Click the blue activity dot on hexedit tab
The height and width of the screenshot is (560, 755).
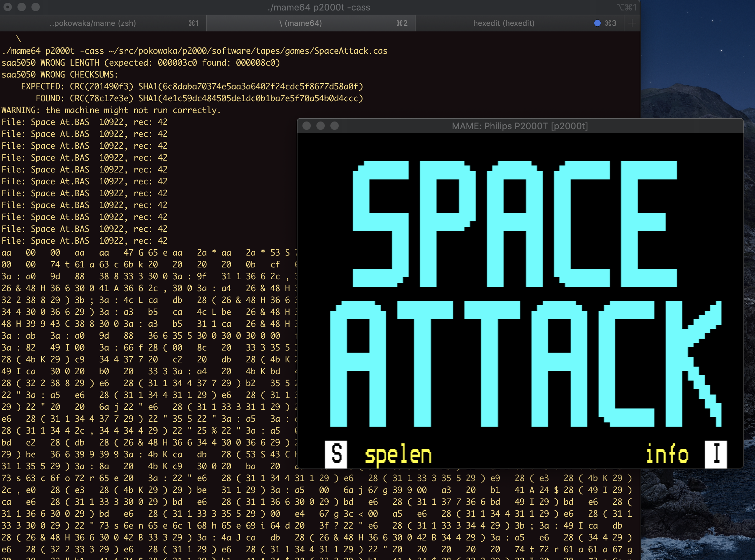click(597, 23)
